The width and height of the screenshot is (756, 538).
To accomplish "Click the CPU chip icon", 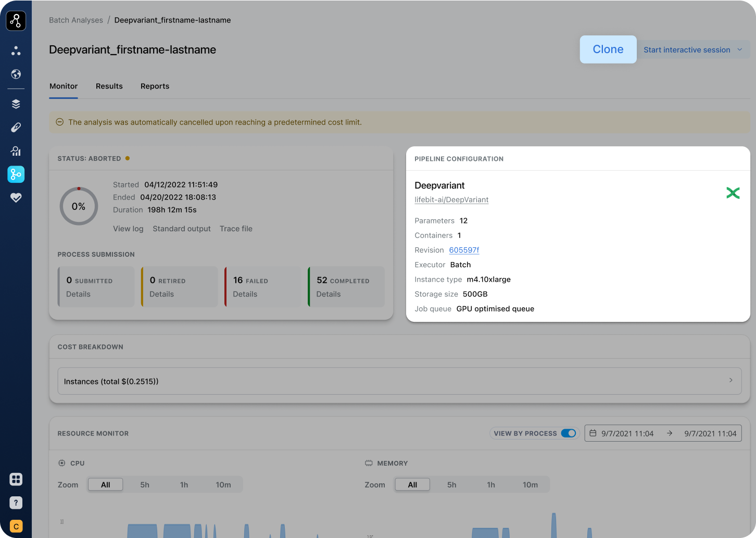I will coord(62,462).
